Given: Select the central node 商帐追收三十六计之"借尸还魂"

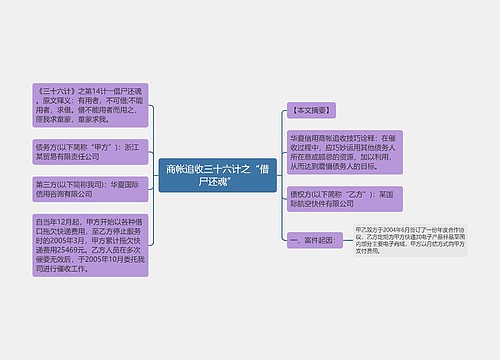Looking at the screenshot, I should [x=218, y=175].
